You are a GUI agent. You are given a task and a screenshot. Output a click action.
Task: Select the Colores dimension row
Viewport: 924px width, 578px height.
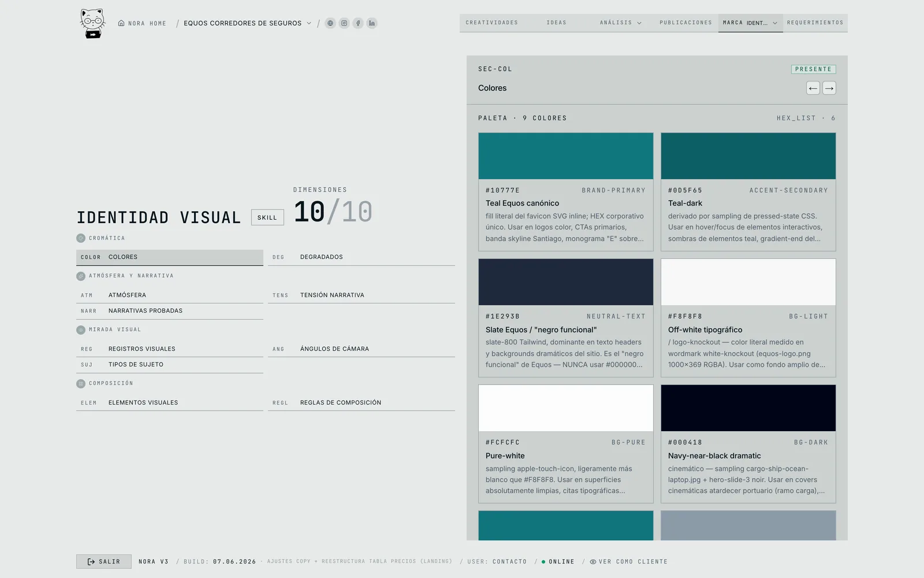coord(170,257)
